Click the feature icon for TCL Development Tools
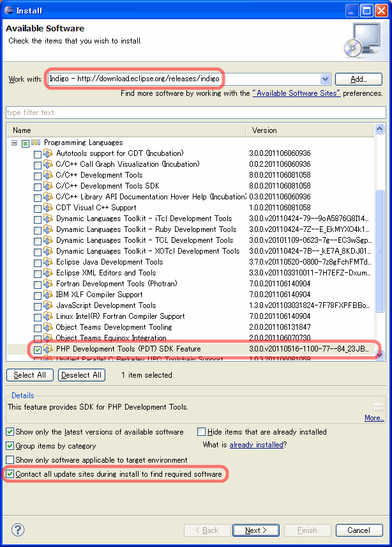The height and width of the screenshot is (547, 392). (48, 240)
